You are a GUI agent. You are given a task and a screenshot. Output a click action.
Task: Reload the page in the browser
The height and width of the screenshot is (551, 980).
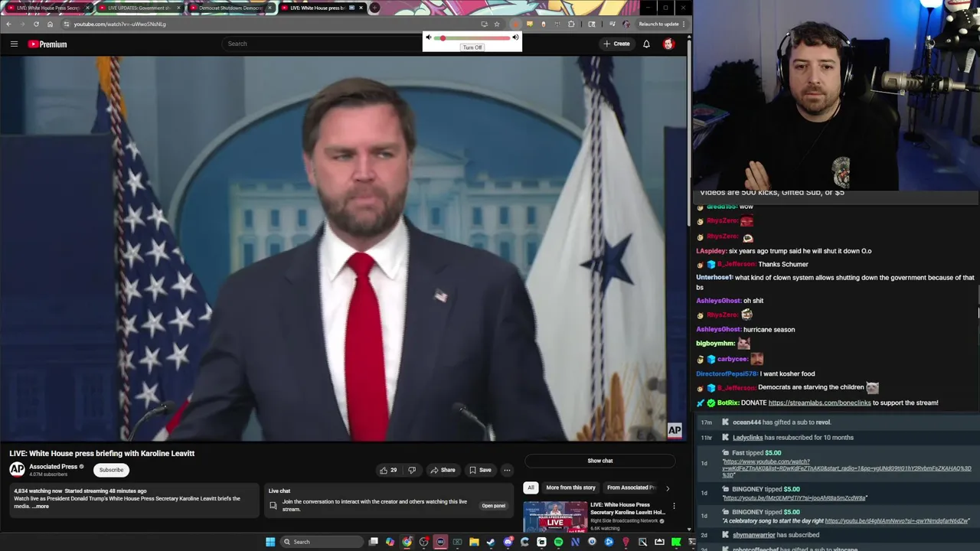(x=36, y=24)
